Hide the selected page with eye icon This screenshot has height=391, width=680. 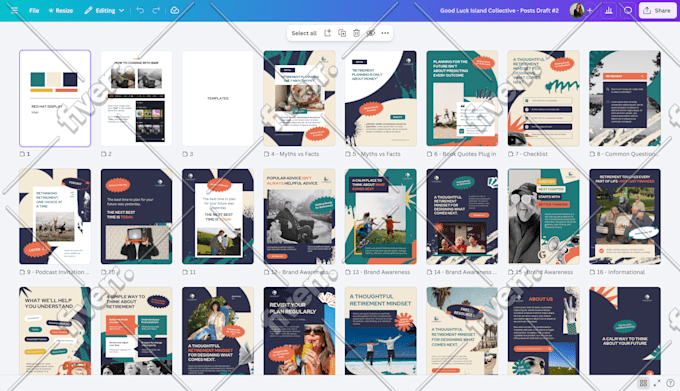371,33
